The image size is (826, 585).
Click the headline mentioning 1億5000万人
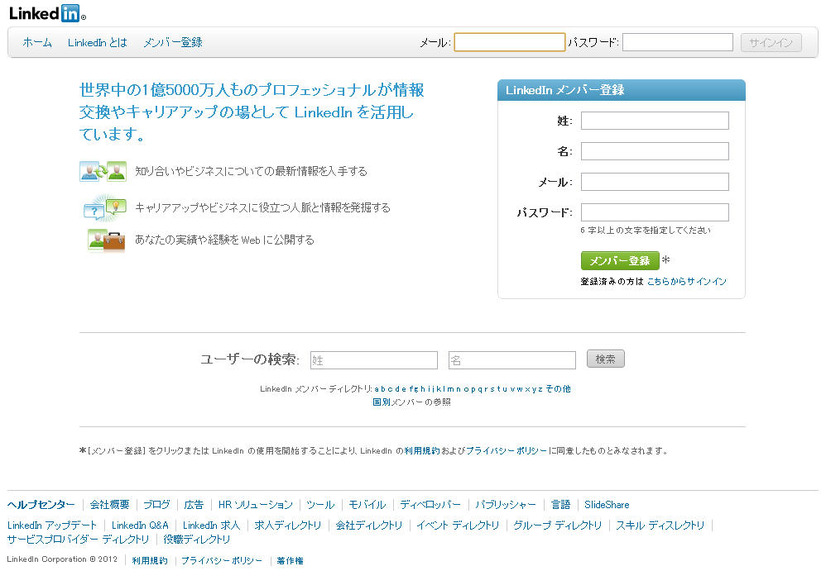pyautogui.click(x=252, y=112)
